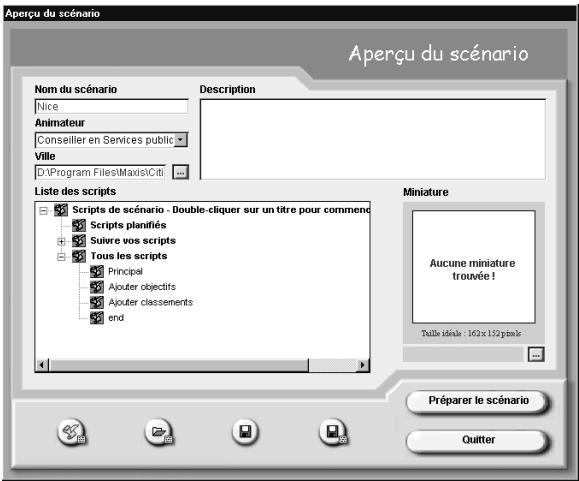Click the Taille idéale size hint text
This screenshot has height=481, width=579.
pyautogui.click(x=471, y=333)
